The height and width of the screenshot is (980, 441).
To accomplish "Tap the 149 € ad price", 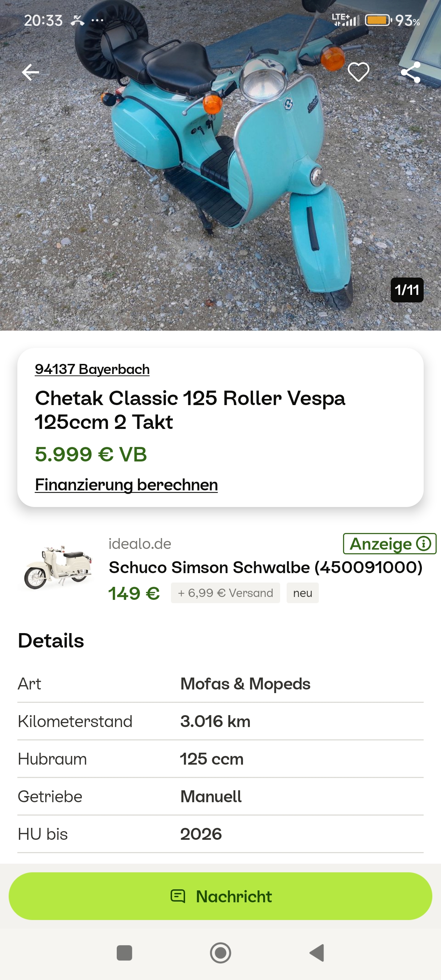I will click(x=134, y=593).
